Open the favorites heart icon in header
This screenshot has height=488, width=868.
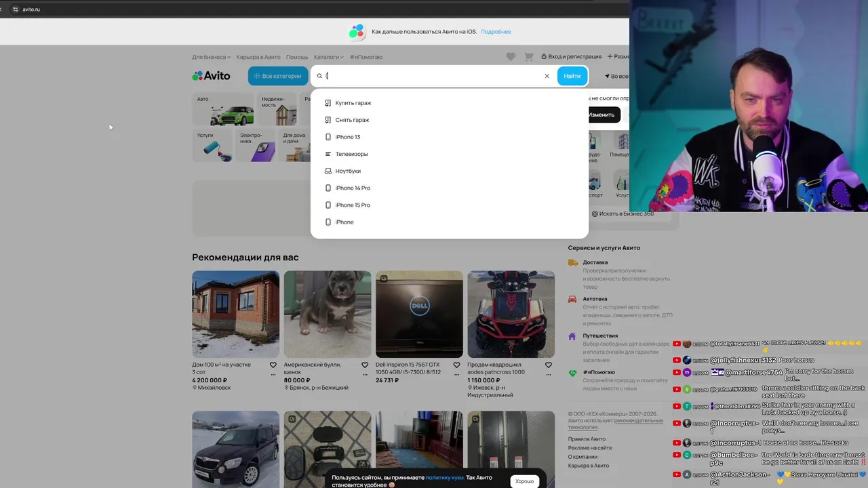tap(511, 57)
